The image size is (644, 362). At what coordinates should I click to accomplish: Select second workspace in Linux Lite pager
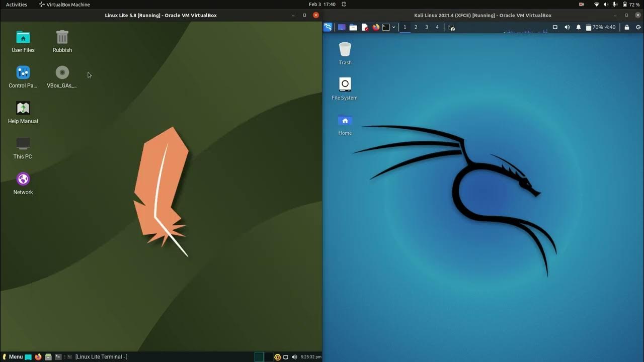pos(268,357)
